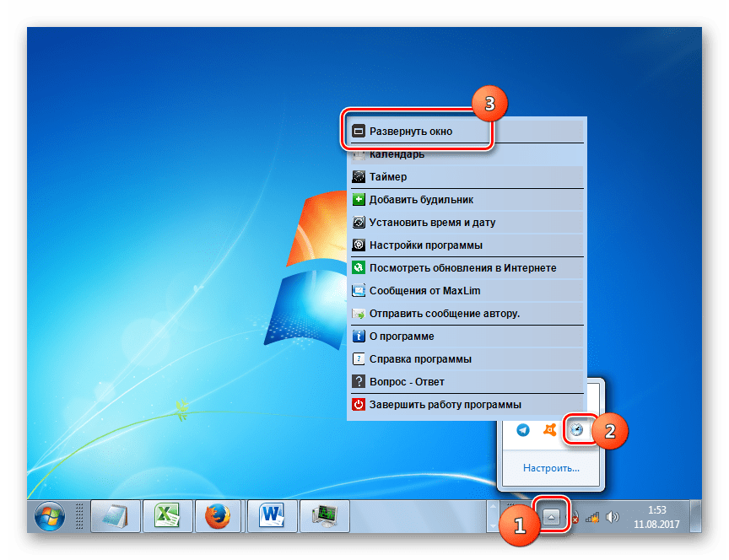
Task: Open the system monitor taskbar icon
Action: 325,516
